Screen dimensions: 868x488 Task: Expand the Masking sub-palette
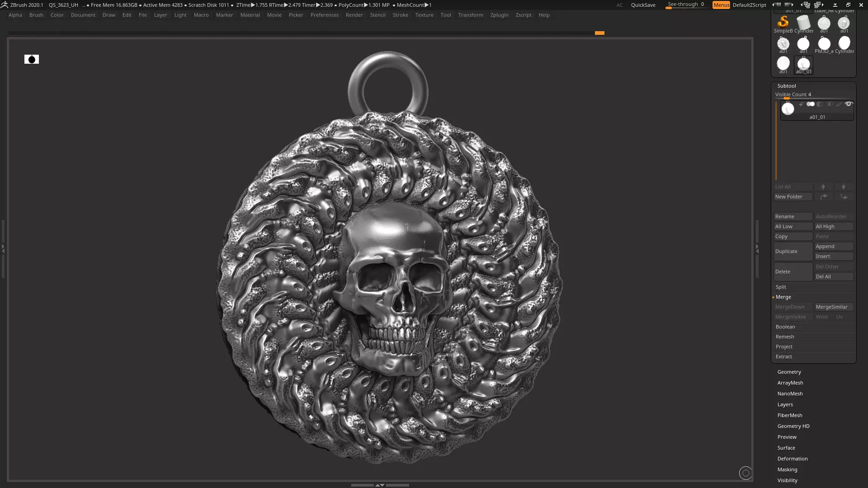(x=788, y=469)
